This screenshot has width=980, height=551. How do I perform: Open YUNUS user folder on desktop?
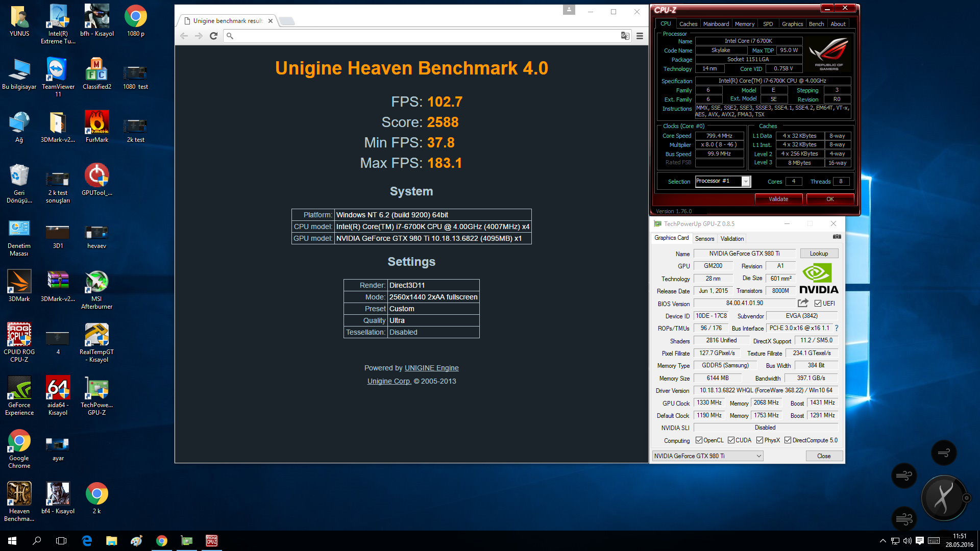[19, 20]
